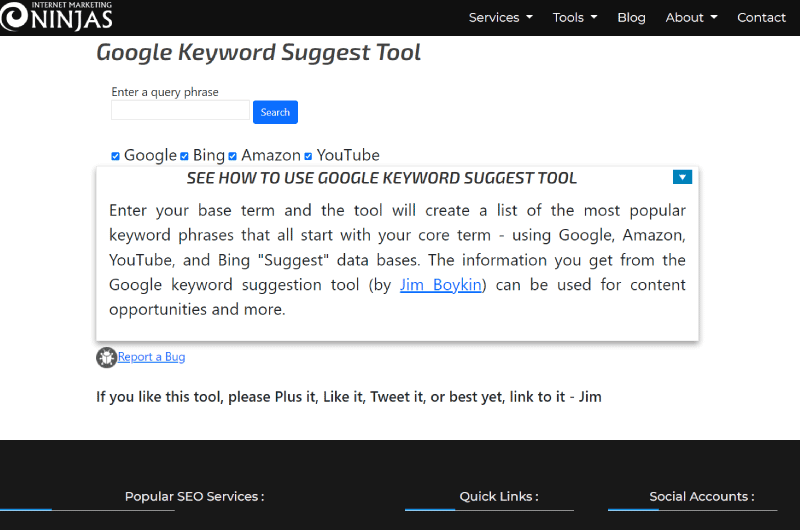The width and height of the screenshot is (800, 530).
Task: Go to the Blog page
Action: point(631,17)
